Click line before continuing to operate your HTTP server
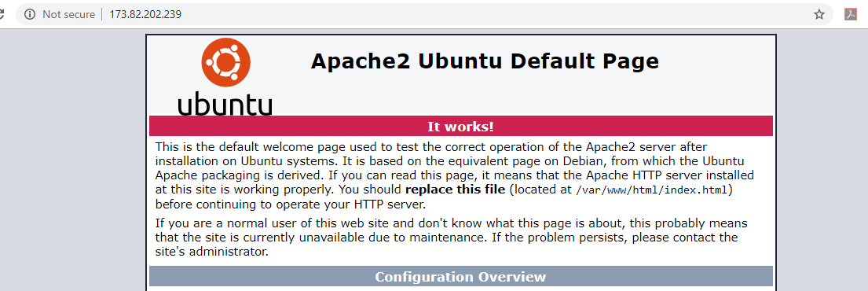The image size is (868, 291). (x=290, y=204)
